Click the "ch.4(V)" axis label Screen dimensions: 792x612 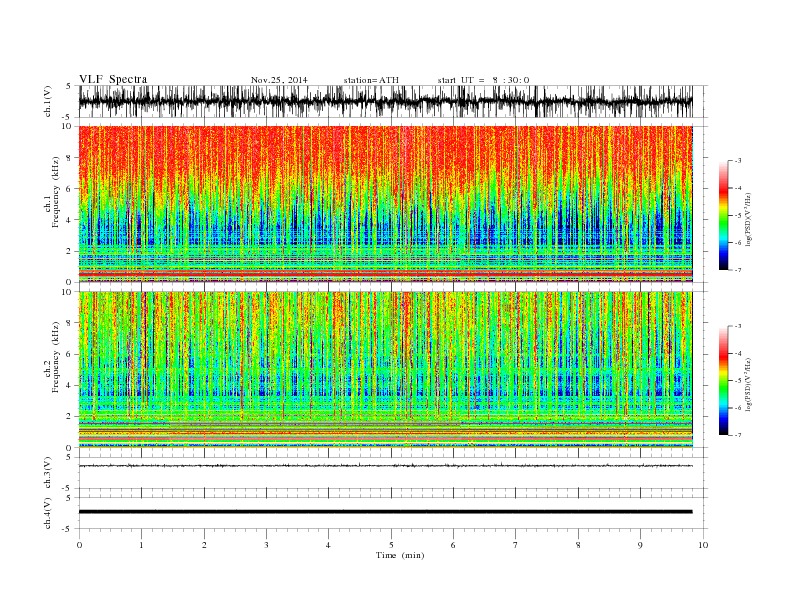point(48,513)
